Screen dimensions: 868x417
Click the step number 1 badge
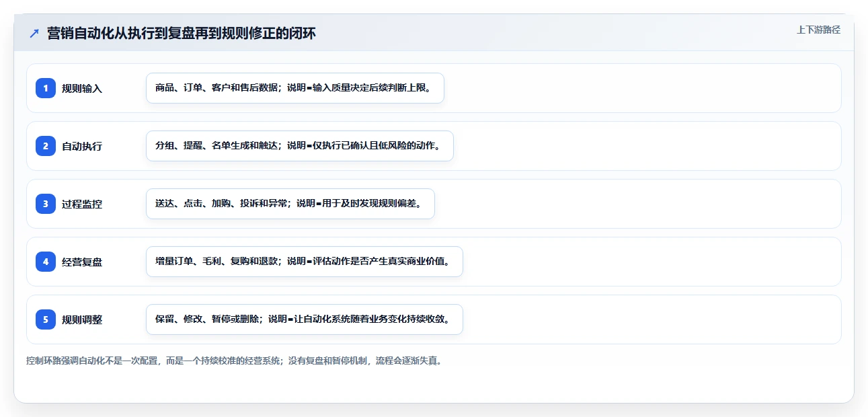(x=46, y=87)
